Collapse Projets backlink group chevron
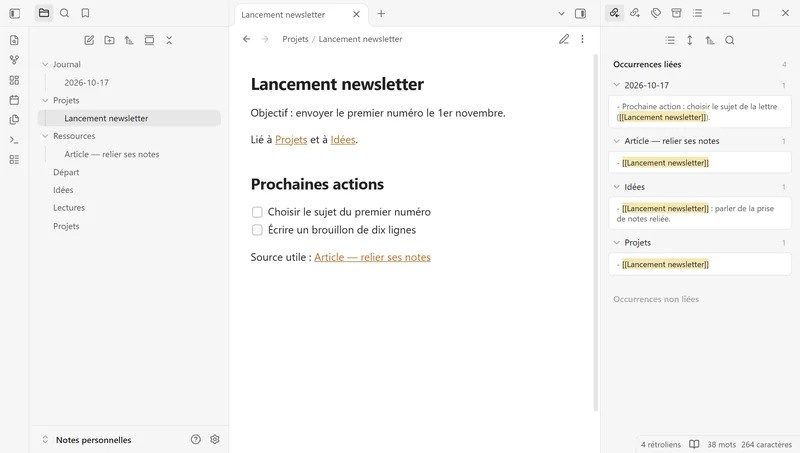This screenshot has height=453, width=800. pos(616,243)
